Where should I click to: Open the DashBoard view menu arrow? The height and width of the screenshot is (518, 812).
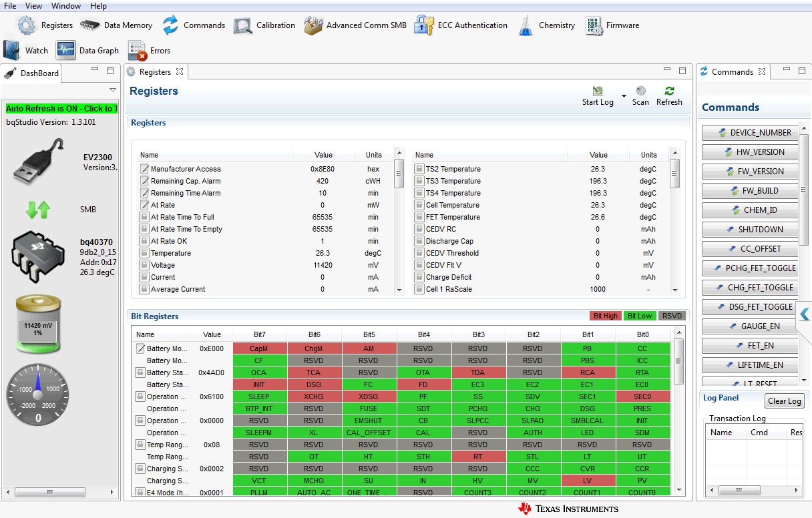[x=112, y=90]
